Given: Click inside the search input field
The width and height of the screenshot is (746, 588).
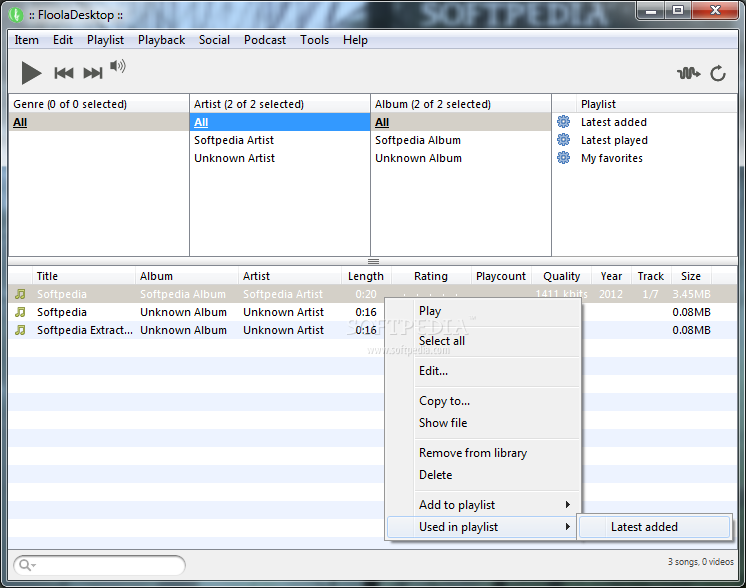Looking at the screenshot, I should point(99,565).
